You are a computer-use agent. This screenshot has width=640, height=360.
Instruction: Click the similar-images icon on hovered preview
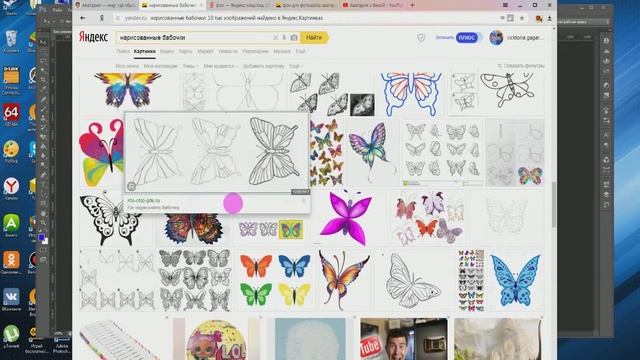[x=131, y=186]
